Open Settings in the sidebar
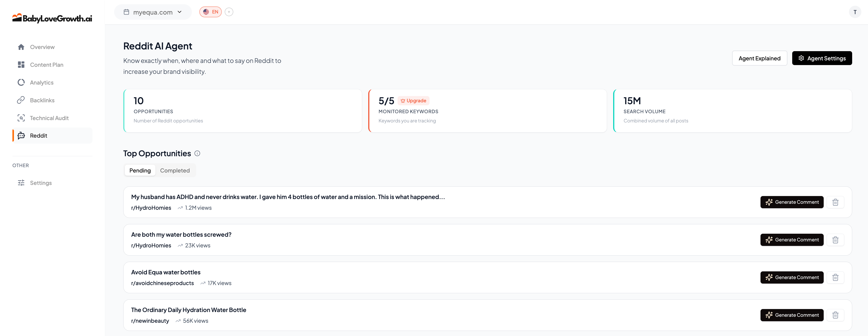 40,183
